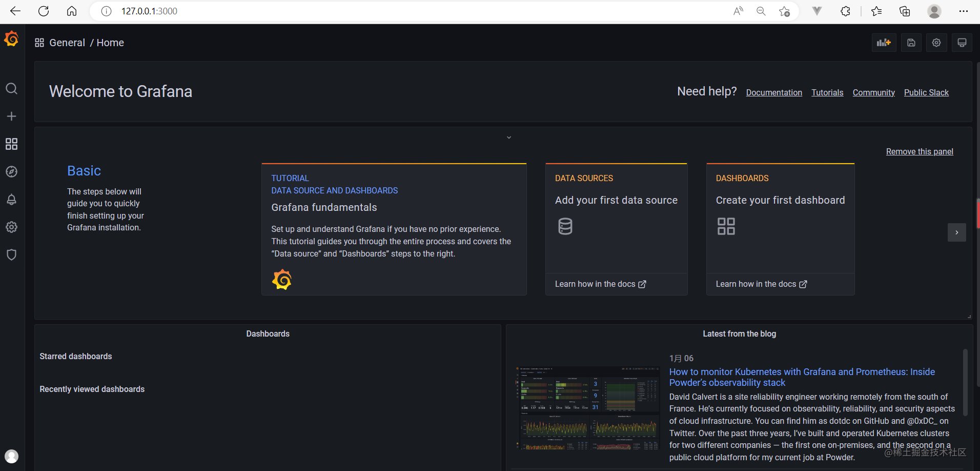The image size is (980, 471).
Task: Reload the page with browser refresh icon
Action: tap(44, 11)
